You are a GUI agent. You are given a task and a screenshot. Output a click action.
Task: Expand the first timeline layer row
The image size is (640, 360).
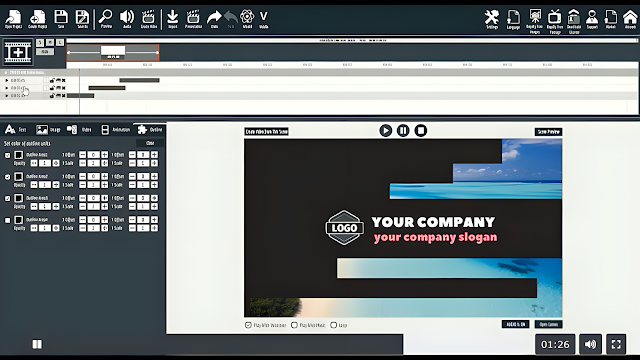pyautogui.click(x=7, y=80)
